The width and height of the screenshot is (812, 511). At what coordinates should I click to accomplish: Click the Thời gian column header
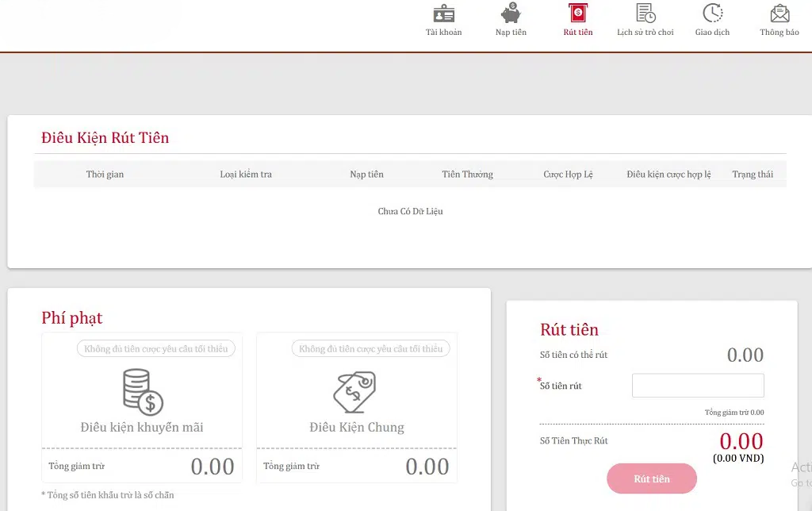pyautogui.click(x=105, y=175)
